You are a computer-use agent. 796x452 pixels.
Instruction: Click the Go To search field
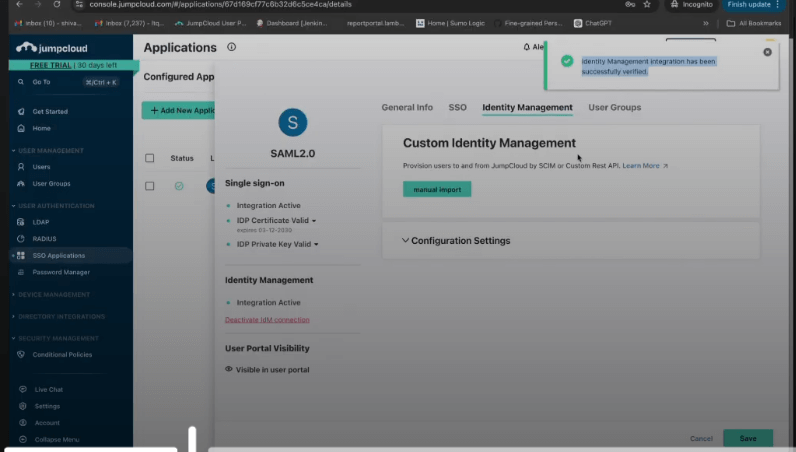[70, 82]
